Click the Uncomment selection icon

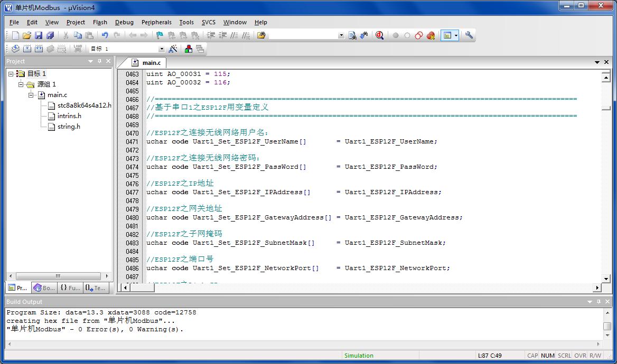(x=246, y=35)
